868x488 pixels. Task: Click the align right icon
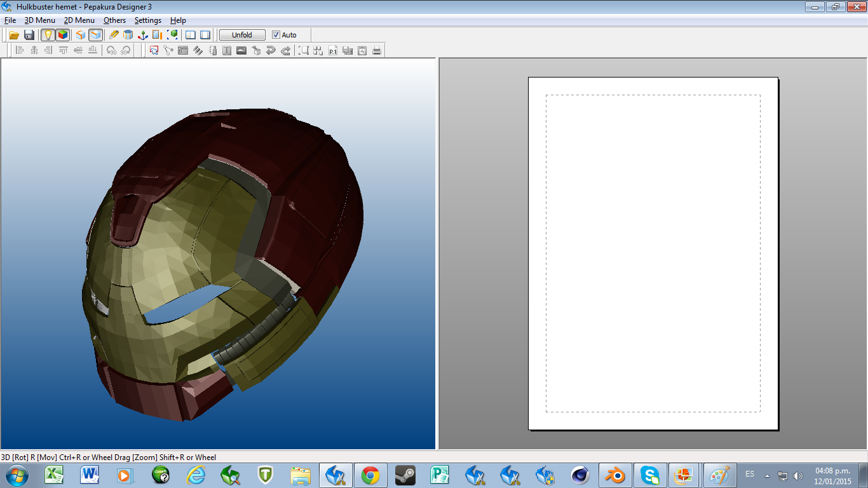(x=49, y=50)
